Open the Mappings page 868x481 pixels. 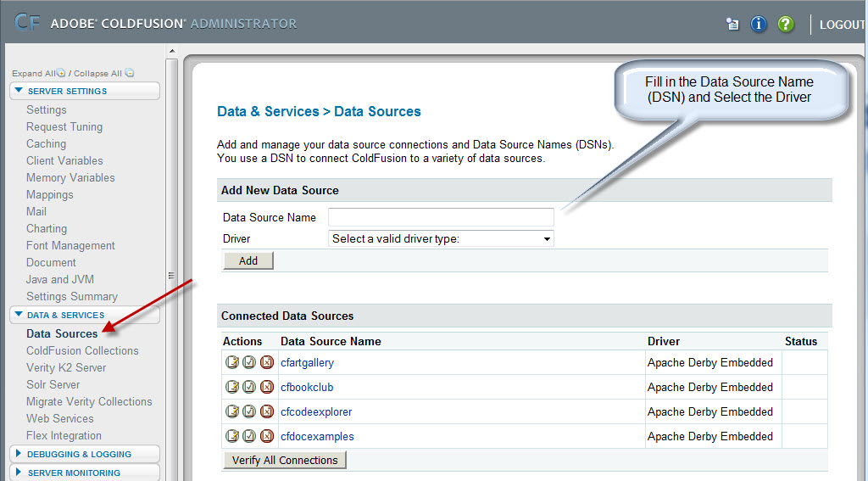pyautogui.click(x=50, y=194)
